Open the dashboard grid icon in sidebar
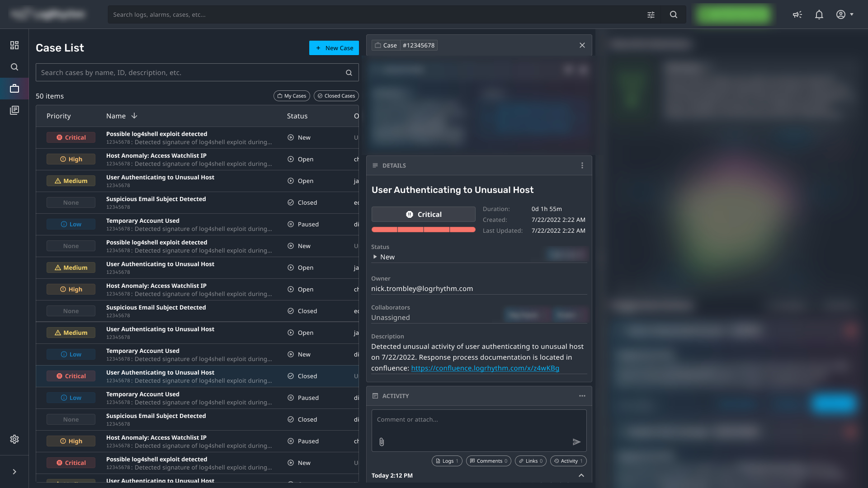Screen dimensions: 868x488 (14, 45)
